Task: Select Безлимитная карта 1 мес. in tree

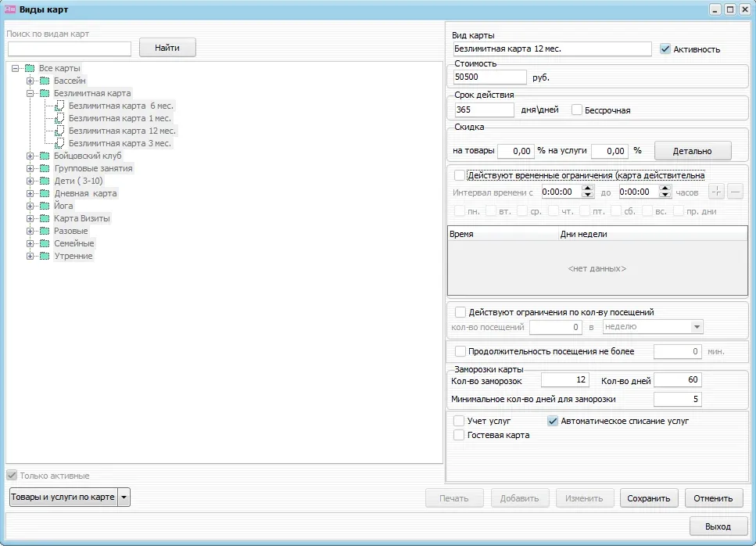Action: (x=120, y=118)
